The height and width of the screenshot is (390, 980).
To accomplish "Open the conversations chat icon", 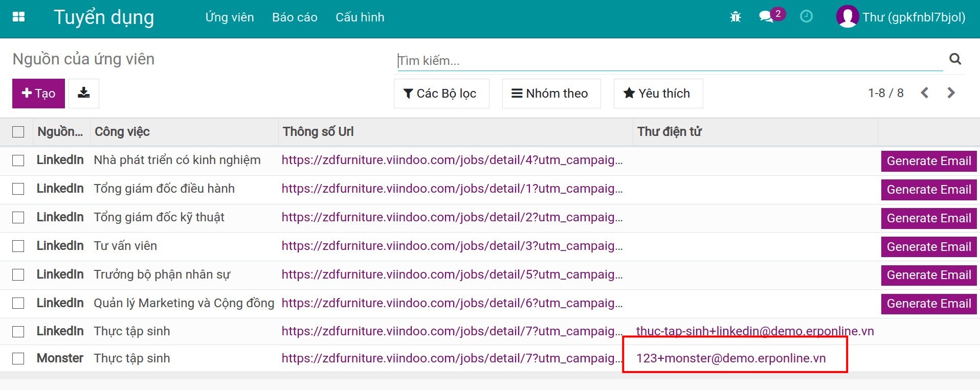I will pyautogui.click(x=766, y=17).
